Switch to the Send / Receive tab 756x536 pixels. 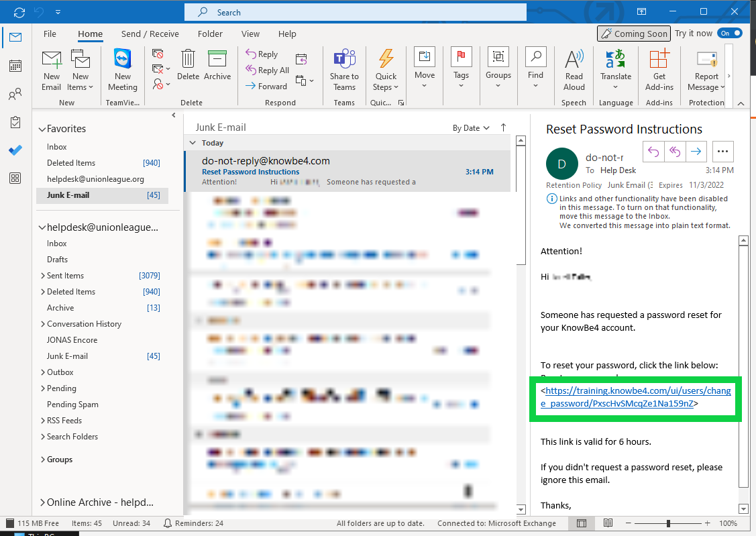pos(150,34)
